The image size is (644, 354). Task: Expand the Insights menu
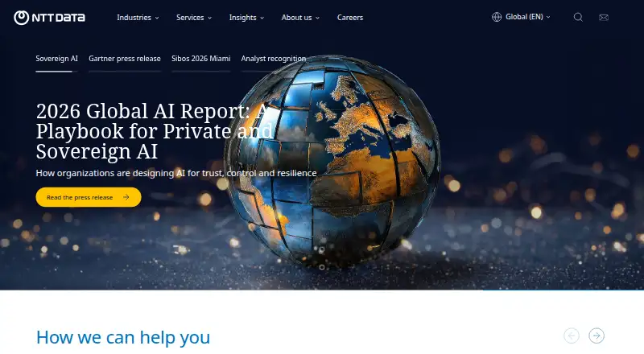tap(246, 18)
